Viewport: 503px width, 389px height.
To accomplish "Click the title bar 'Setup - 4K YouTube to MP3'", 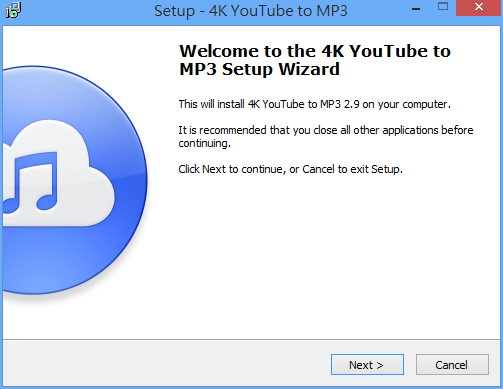I will point(251,11).
